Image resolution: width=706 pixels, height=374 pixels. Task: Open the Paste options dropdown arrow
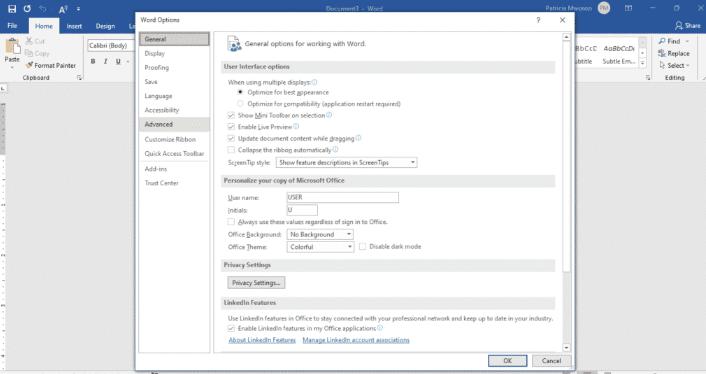(12, 67)
